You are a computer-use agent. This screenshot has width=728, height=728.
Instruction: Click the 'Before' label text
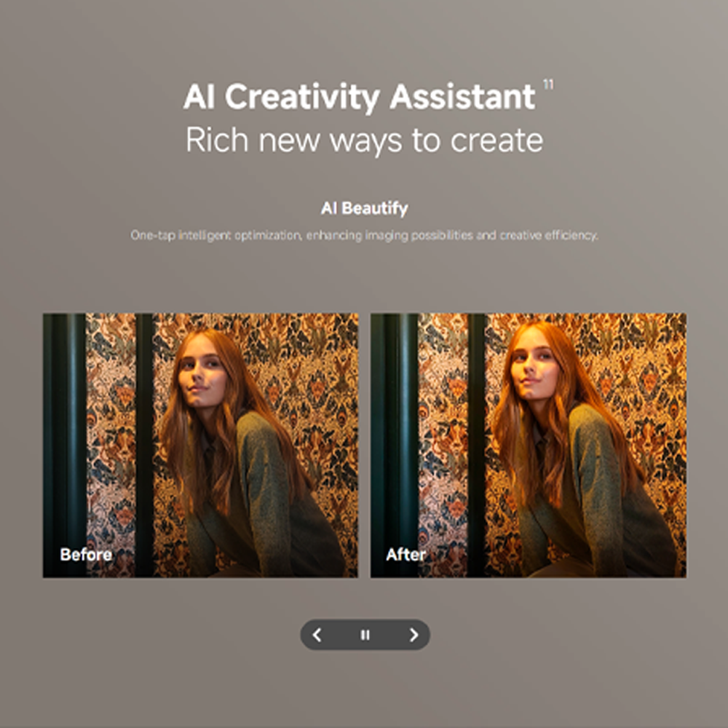86,555
